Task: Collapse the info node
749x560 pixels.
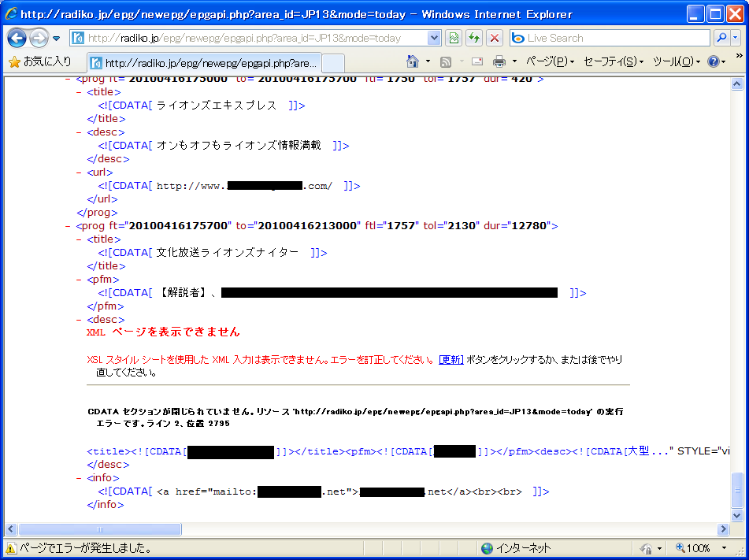Action: [79, 478]
